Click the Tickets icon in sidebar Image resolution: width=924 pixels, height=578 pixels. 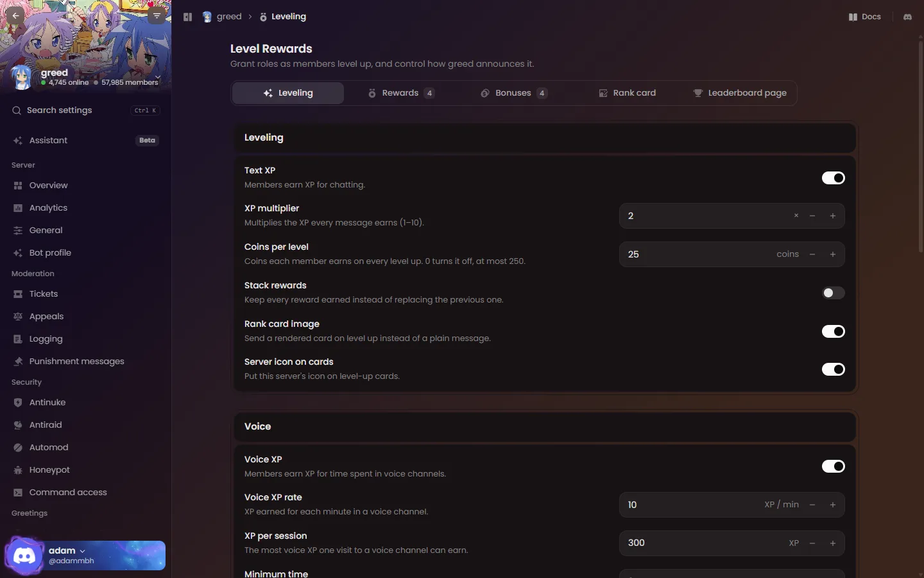coord(18,294)
